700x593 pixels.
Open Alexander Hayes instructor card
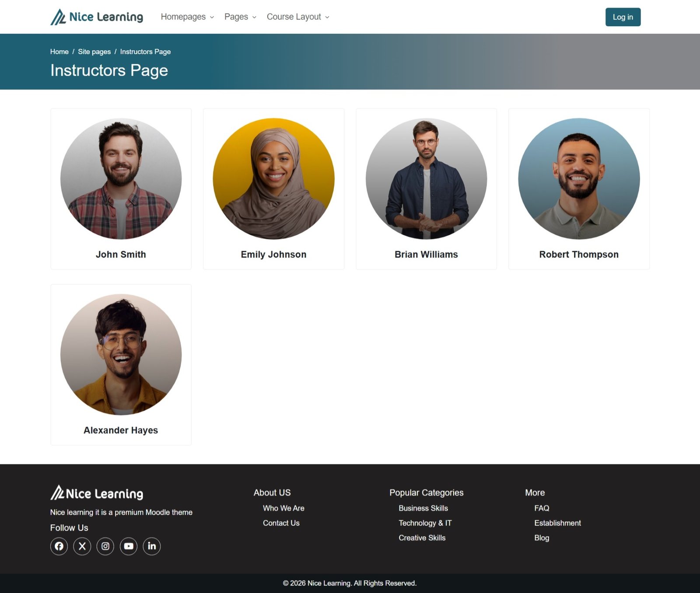[x=121, y=364]
